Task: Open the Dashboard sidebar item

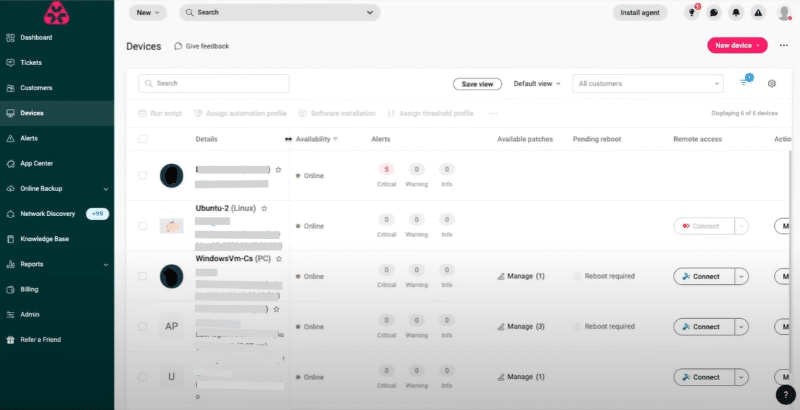Action: (x=36, y=38)
